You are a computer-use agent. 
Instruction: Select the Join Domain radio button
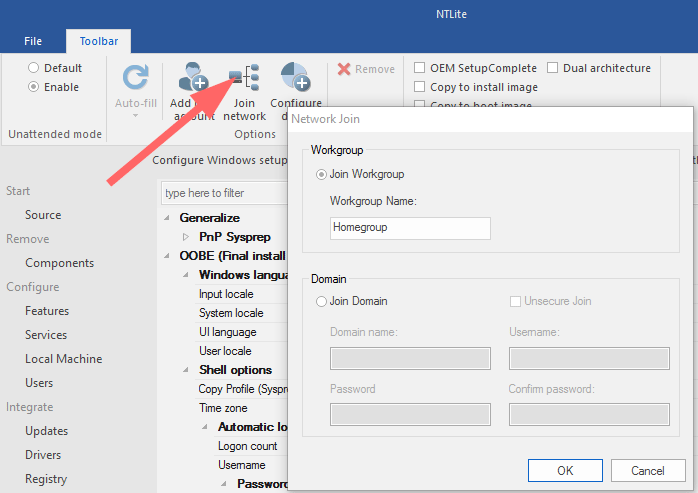[321, 302]
